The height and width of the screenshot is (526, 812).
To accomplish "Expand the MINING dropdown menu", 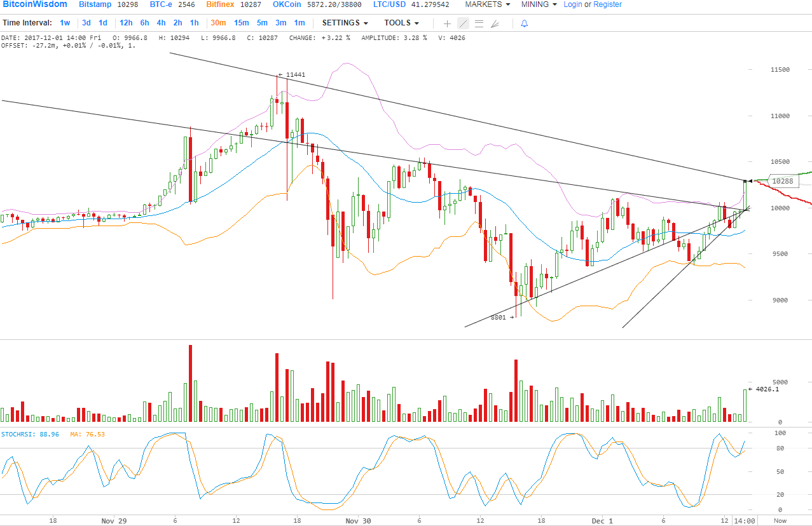I will pyautogui.click(x=539, y=4).
